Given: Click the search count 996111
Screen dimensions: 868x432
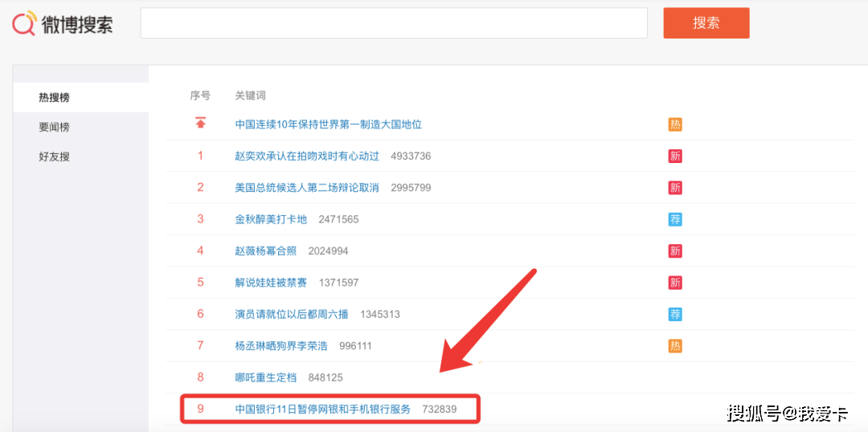Looking at the screenshot, I should click(355, 346).
